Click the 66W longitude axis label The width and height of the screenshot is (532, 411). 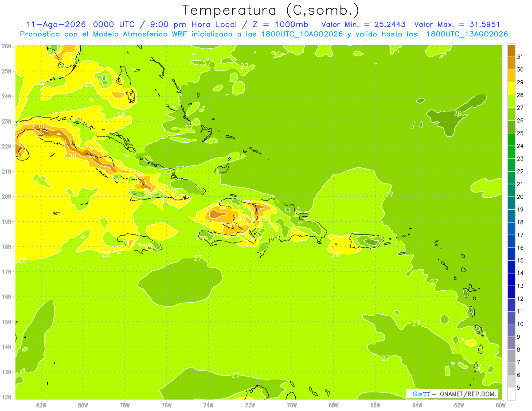(376, 405)
